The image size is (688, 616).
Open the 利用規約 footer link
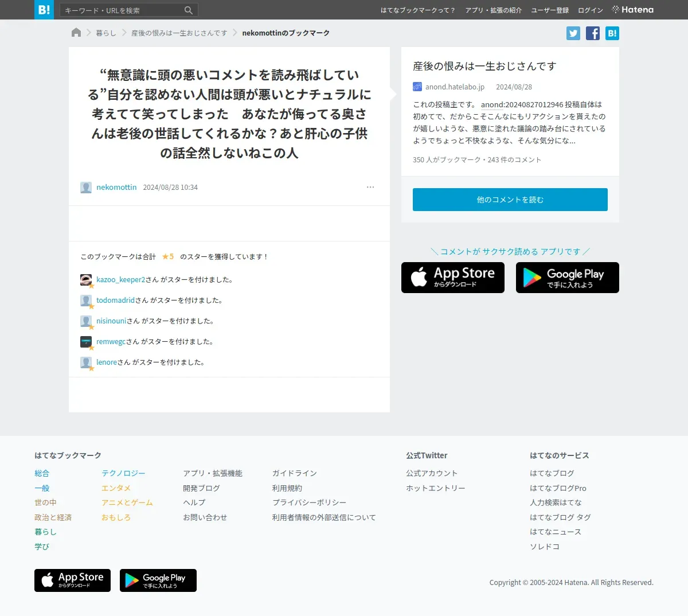point(287,489)
